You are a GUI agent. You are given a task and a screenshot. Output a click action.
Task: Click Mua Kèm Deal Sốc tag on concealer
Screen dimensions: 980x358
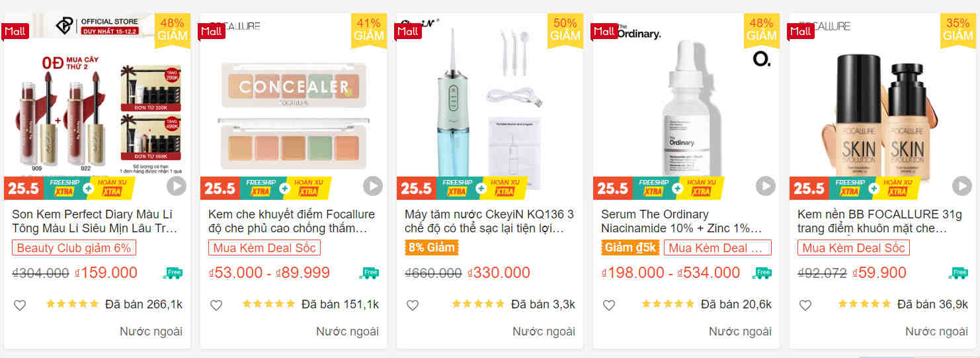(265, 248)
